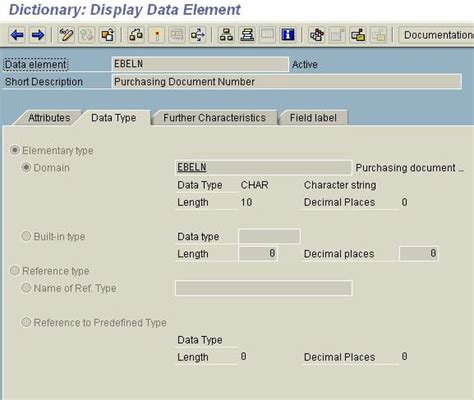Select the Built-in type radio button
Screen dimensions: 474x400
pyautogui.click(x=26, y=236)
